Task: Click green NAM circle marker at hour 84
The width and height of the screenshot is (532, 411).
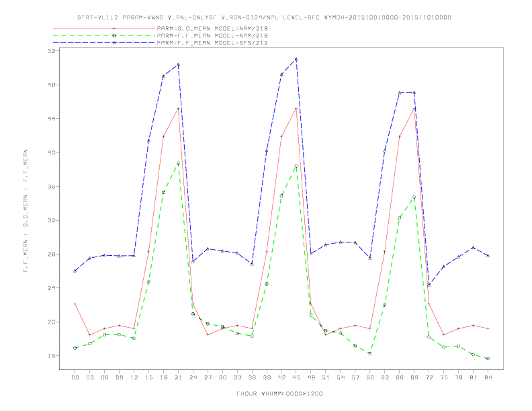Action: click(x=488, y=359)
